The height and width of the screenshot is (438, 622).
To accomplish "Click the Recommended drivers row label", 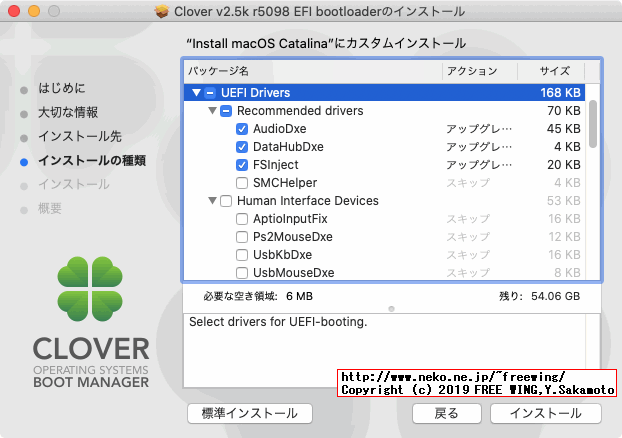I will pos(300,111).
